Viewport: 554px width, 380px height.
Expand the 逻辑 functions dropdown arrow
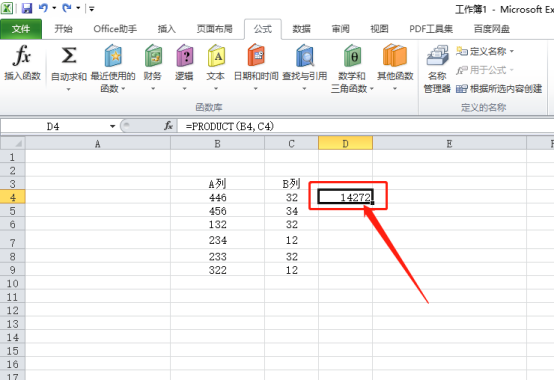point(184,89)
